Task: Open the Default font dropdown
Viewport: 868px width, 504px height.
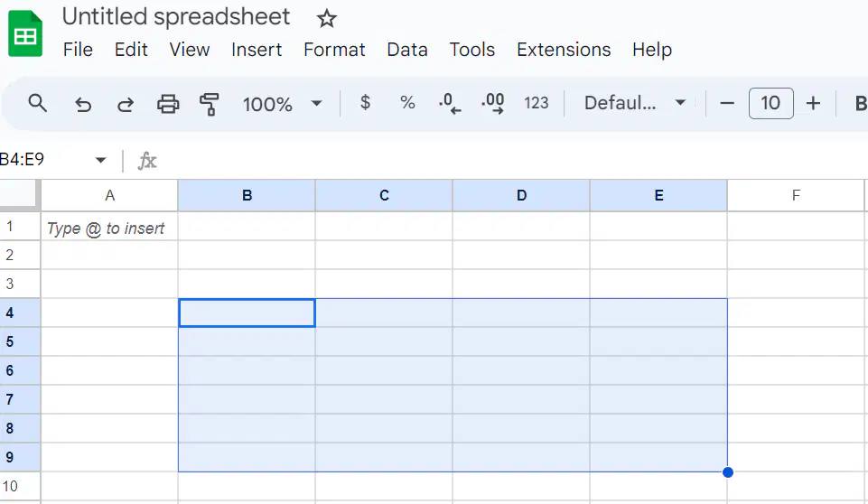Action: (635, 103)
